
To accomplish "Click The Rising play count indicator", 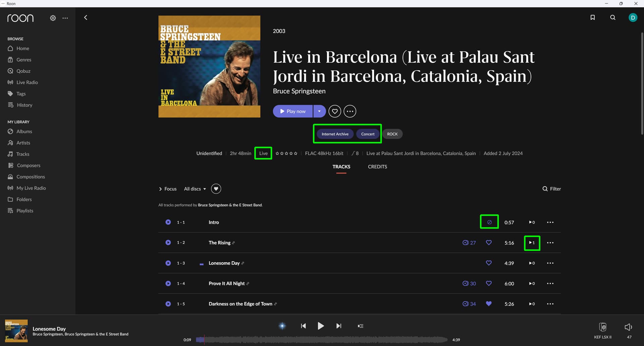I will point(532,243).
